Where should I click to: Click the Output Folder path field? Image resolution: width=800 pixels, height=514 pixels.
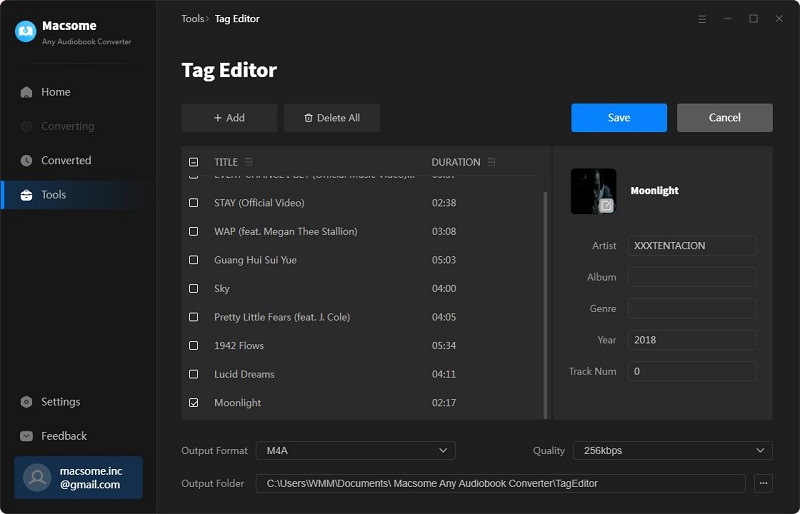501,483
